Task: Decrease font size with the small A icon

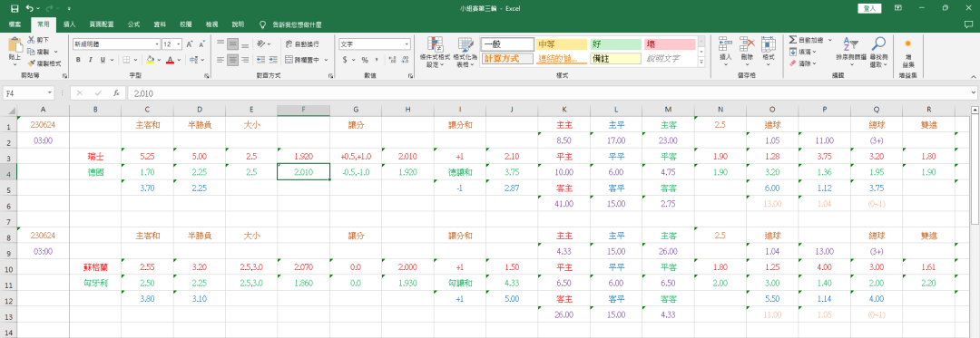Action: 201,44
